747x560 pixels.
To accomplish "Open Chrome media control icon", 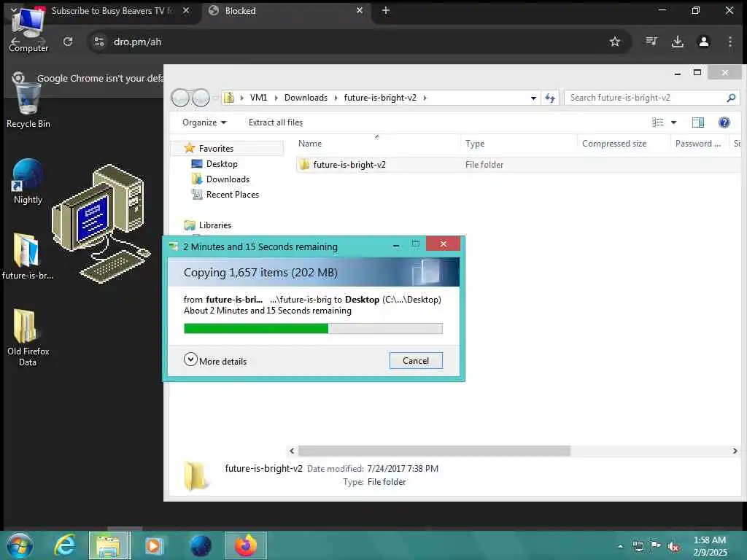I will coord(651,42).
